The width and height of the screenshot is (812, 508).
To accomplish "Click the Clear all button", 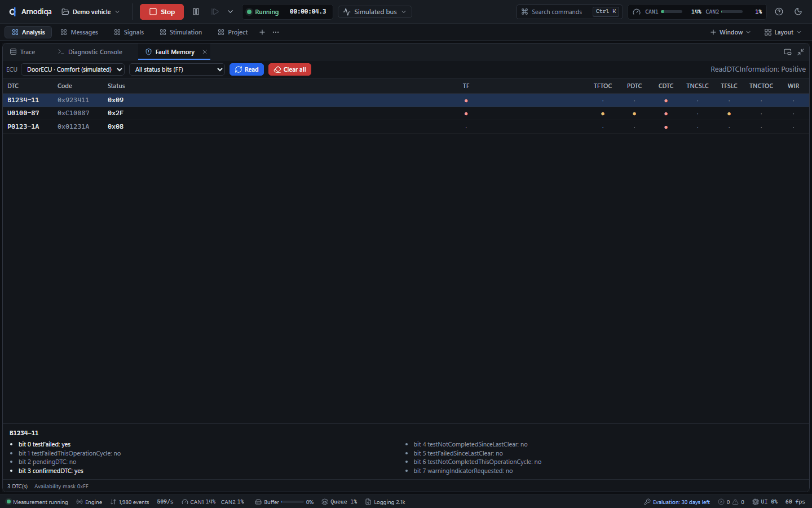I will click(x=290, y=69).
